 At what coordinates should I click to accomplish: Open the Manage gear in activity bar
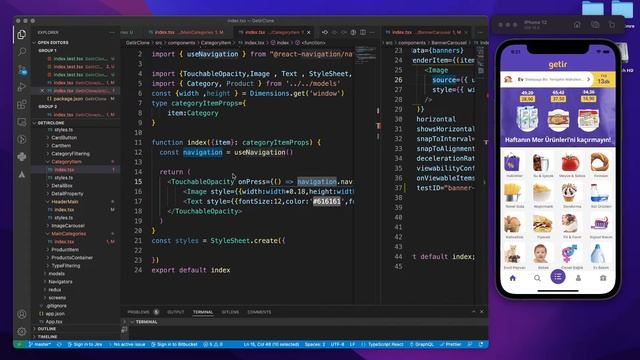[22, 331]
